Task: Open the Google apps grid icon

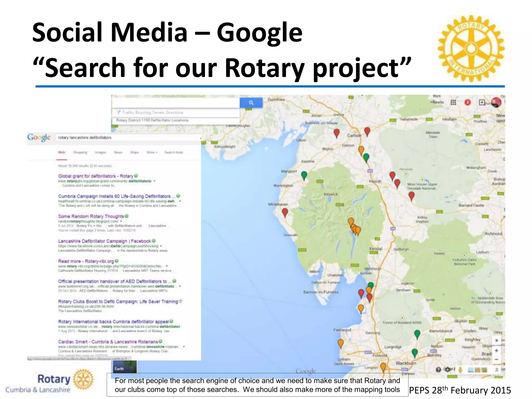Action: click(x=453, y=102)
